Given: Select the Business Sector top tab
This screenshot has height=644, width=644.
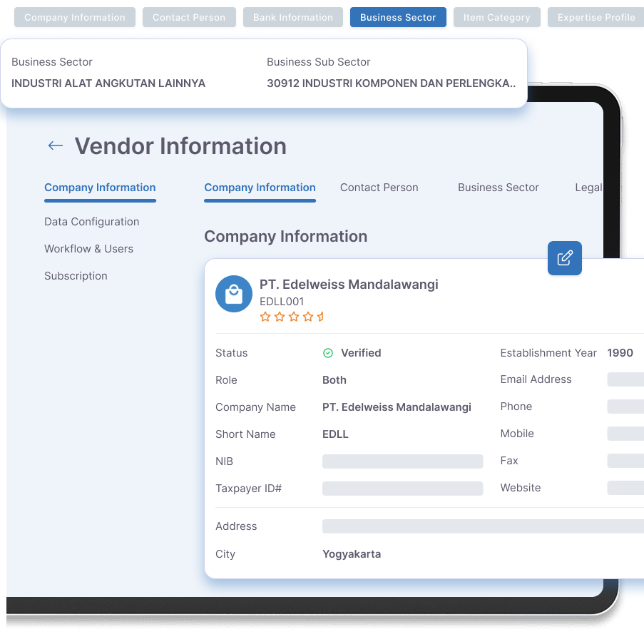Looking at the screenshot, I should coord(398,18).
